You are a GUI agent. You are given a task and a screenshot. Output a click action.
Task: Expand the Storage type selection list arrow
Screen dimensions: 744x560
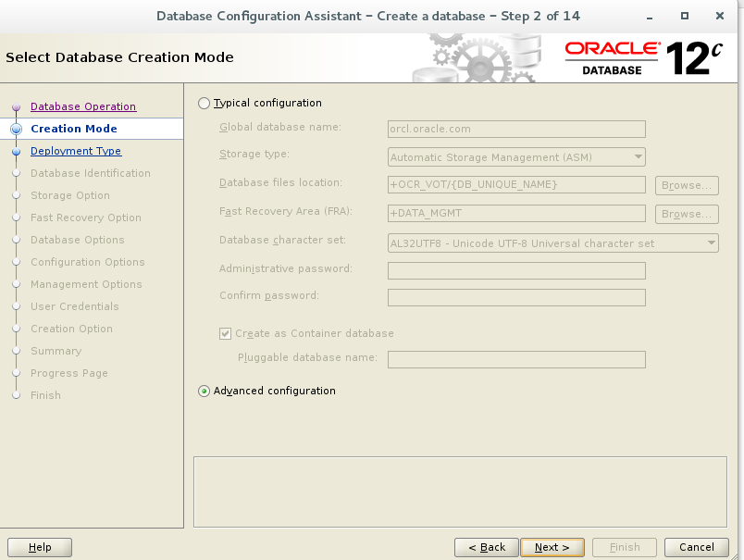638,156
